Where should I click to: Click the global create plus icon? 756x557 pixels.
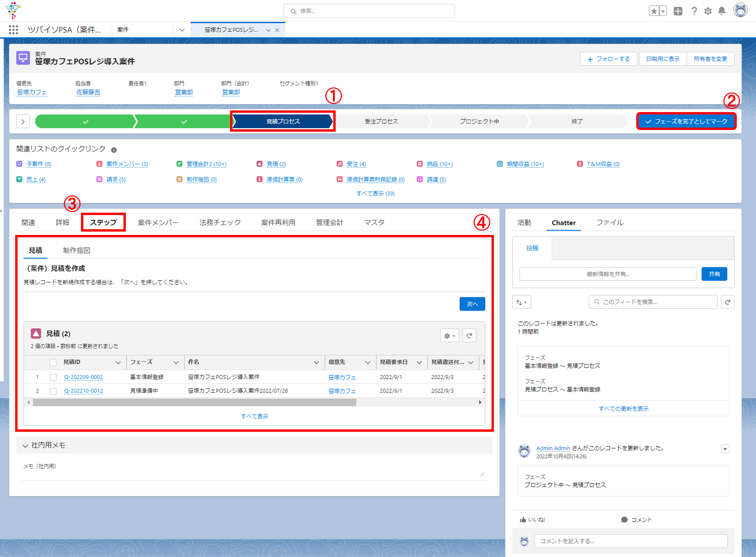click(x=678, y=11)
